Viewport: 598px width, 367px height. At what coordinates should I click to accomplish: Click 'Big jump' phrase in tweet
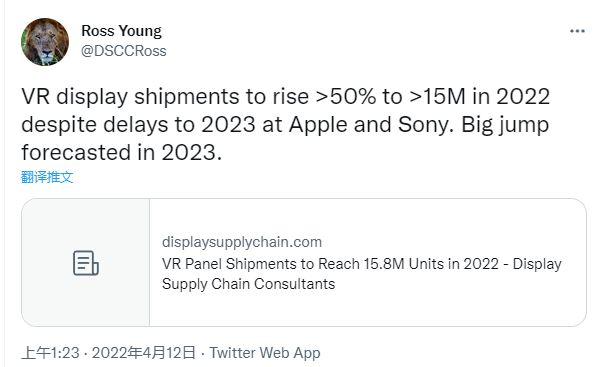[505, 124]
